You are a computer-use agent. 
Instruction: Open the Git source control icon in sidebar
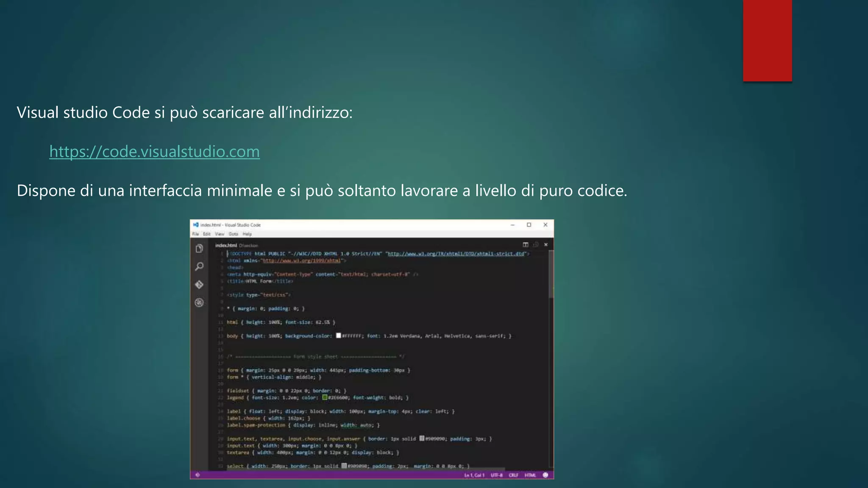coord(199,285)
